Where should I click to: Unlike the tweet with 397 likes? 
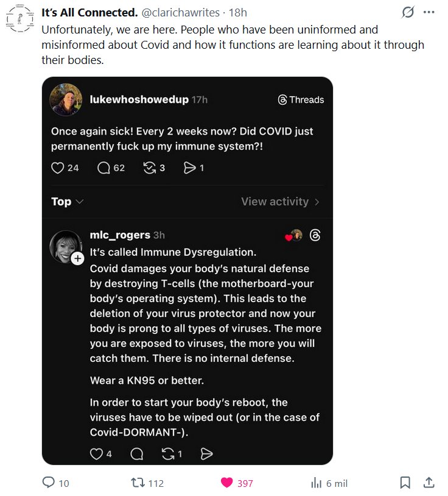[x=227, y=483]
